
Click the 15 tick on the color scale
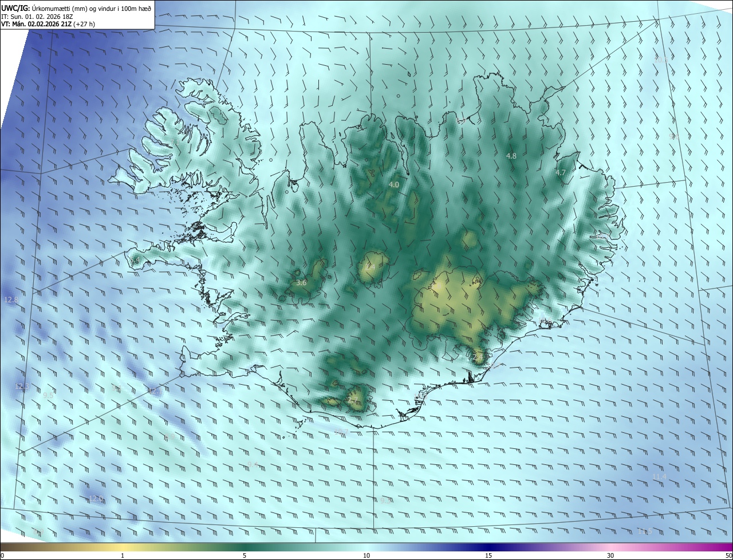tap(488, 555)
